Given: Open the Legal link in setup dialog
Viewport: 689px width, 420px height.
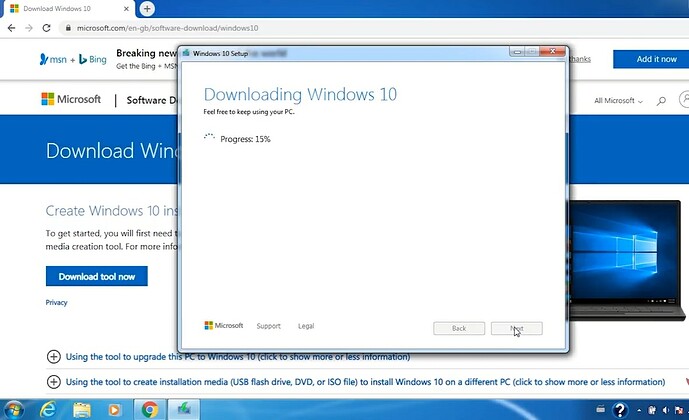Looking at the screenshot, I should pos(306,326).
